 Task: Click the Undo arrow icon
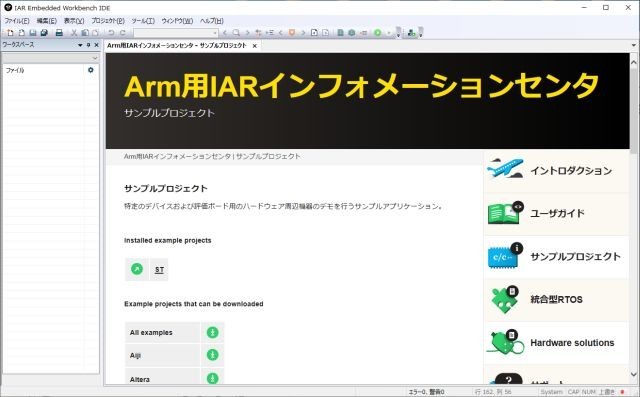[111, 33]
